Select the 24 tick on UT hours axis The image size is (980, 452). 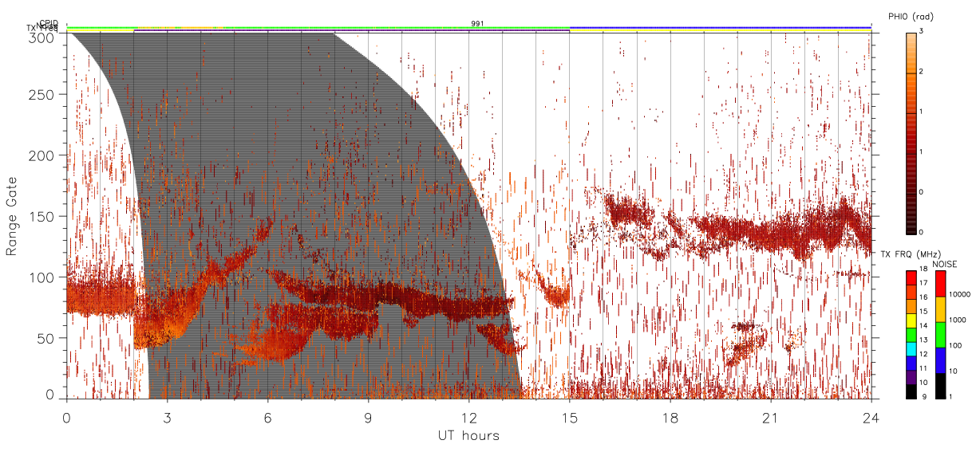coord(871,418)
